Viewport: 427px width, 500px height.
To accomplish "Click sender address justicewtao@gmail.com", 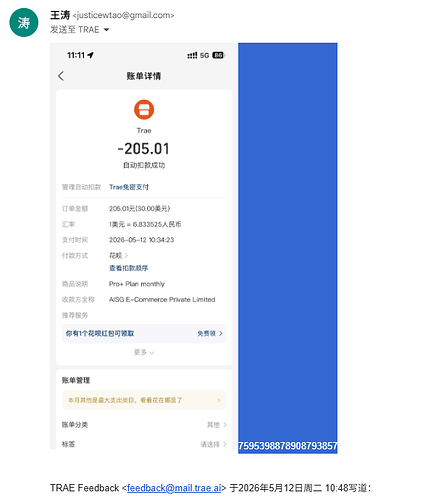I will pyautogui.click(x=123, y=15).
